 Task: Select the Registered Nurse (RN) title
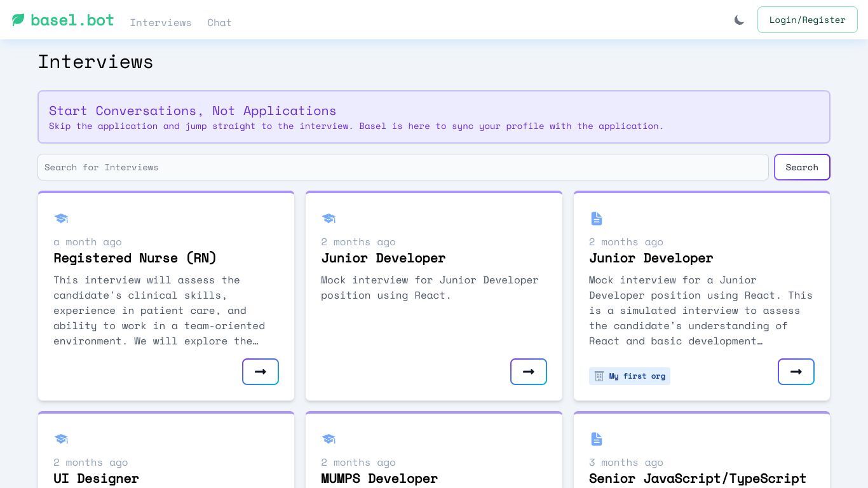click(135, 258)
